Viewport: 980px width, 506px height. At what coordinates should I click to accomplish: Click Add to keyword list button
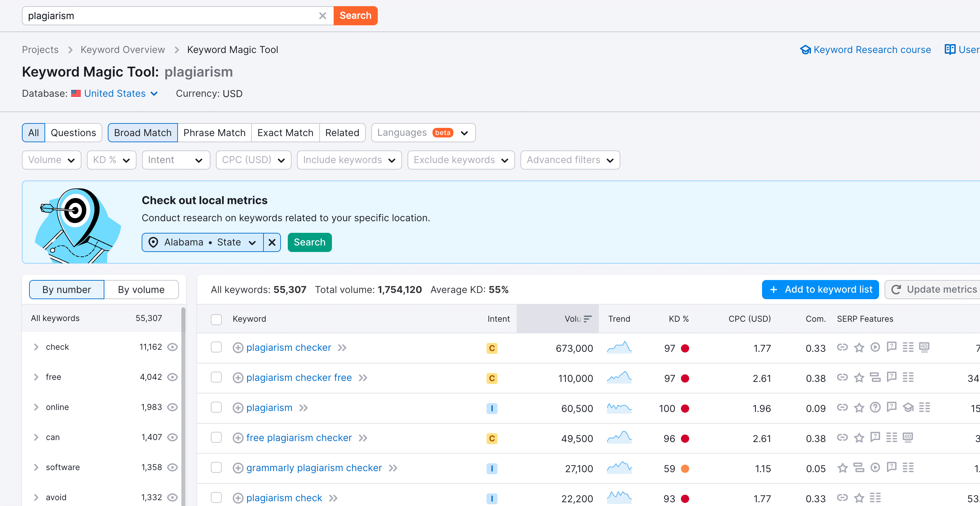[820, 290]
